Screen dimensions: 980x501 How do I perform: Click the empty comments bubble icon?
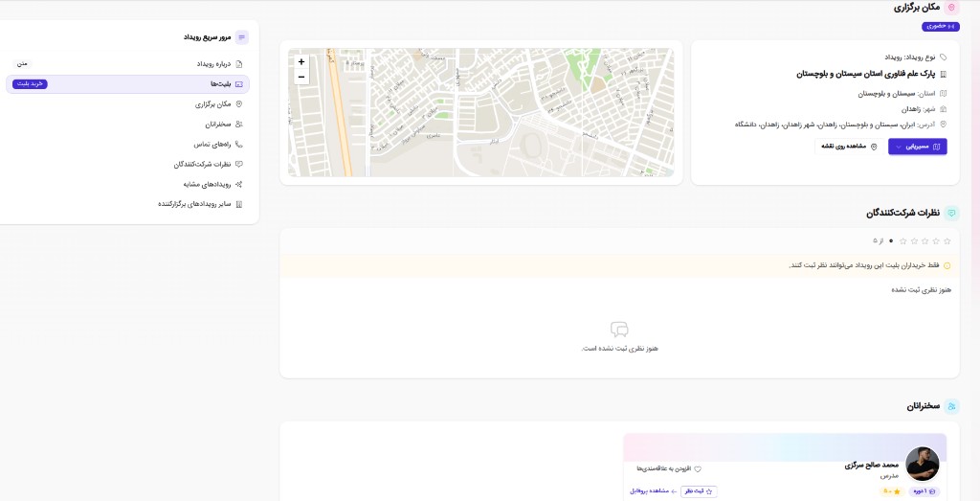619,330
